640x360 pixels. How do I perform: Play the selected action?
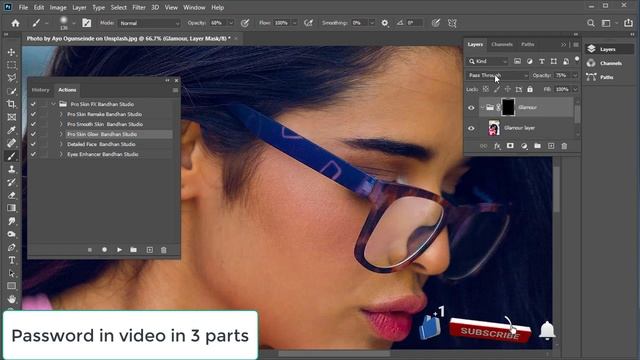pos(119,250)
